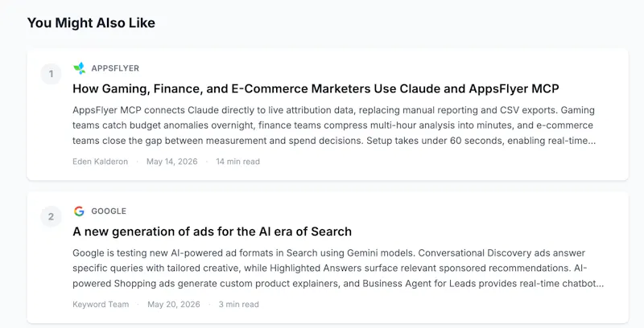Click the GOOGLE source label

[x=109, y=211]
